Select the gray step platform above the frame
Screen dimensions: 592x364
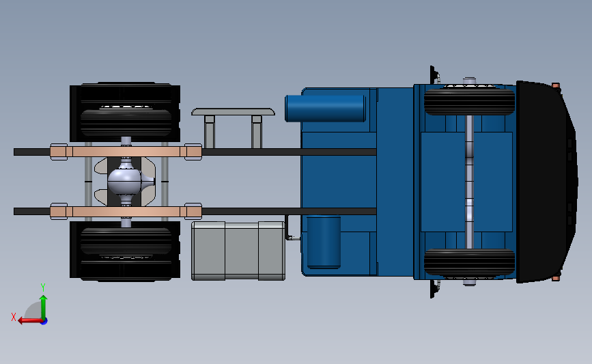pyautogui.click(x=233, y=112)
